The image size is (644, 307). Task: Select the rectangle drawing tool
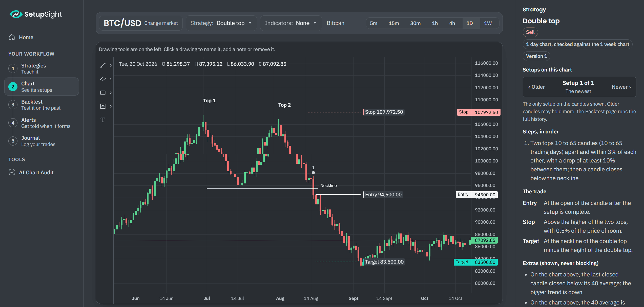click(103, 92)
